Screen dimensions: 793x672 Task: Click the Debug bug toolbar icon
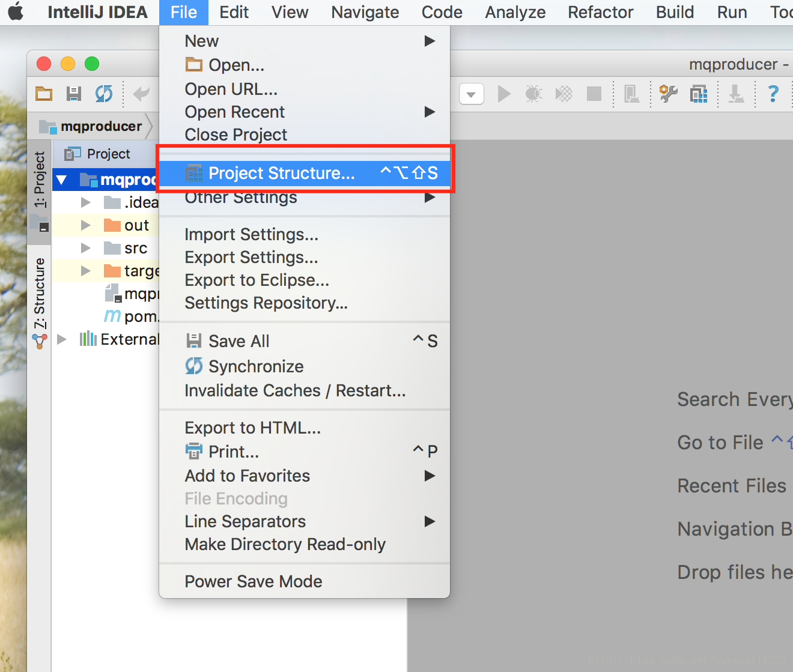[533, 94]
